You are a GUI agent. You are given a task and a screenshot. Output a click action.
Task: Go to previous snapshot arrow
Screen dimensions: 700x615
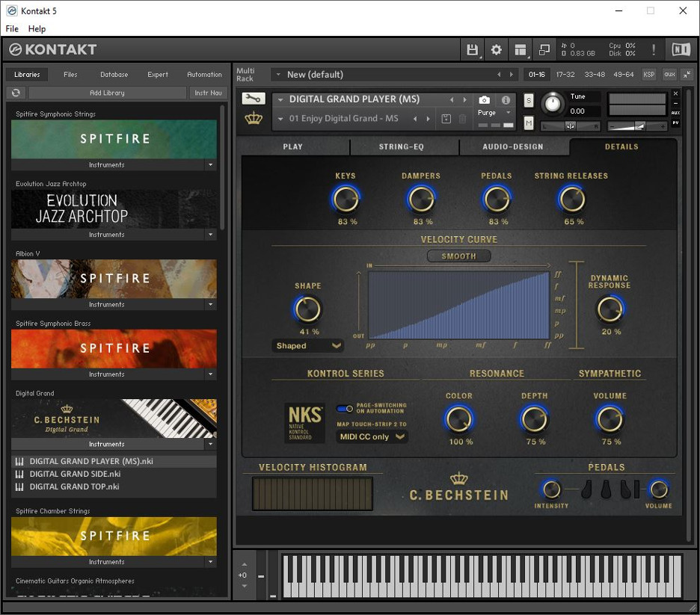tap(415, 119)
